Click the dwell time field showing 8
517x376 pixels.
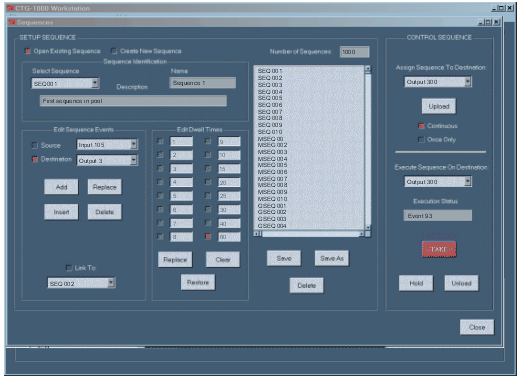tap(181, 237)
